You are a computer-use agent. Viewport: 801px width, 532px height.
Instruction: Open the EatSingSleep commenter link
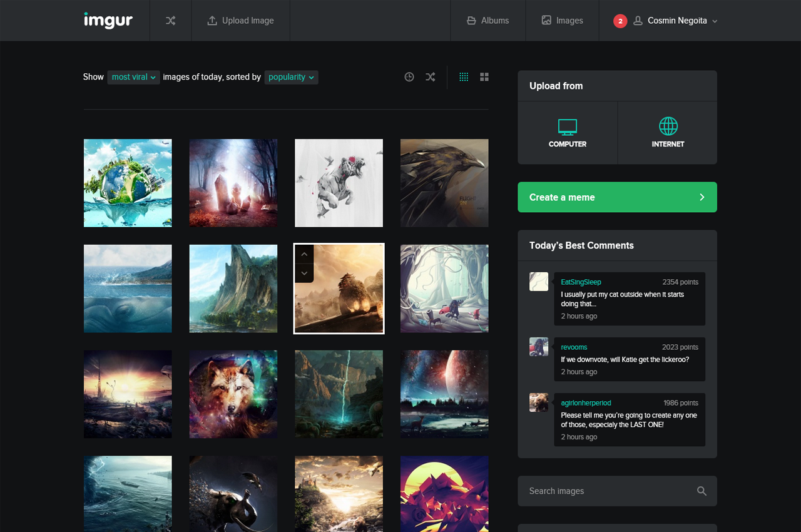pyautogui.click(x=581, y=282)
